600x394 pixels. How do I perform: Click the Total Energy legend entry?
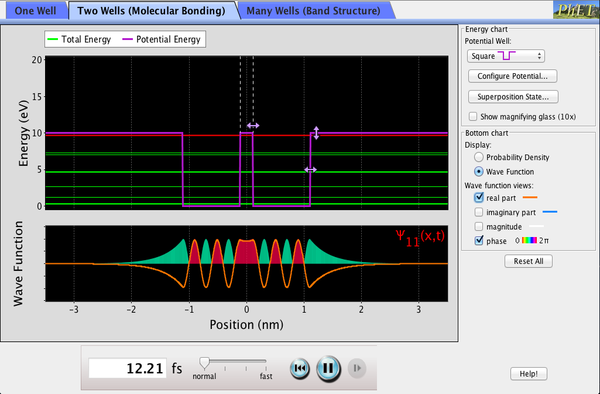click(x=79, y=39)
